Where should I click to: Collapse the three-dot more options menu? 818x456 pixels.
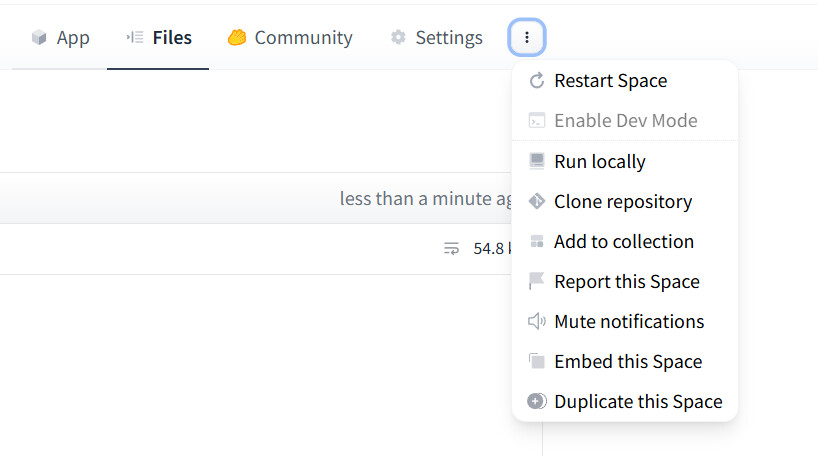point(527,38)
